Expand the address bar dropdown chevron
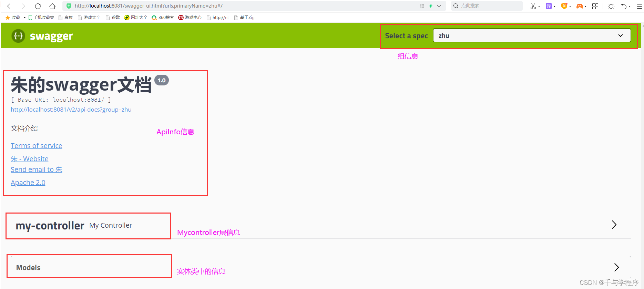This screenshot has width=644, height=289. point(439,6)
